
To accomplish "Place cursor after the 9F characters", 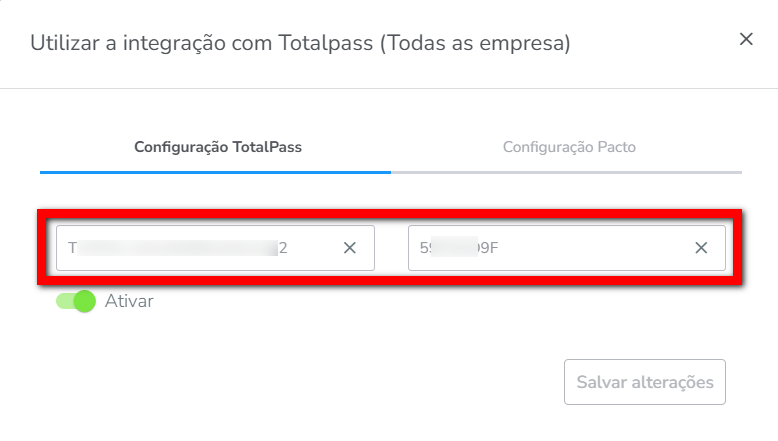I will click(x=500, y=248).
